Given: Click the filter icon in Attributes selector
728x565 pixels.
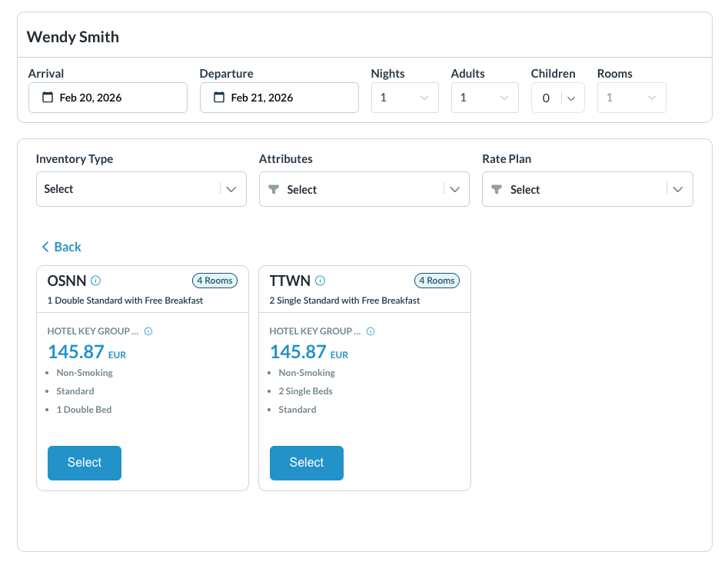Looking at the screenshot, I should pyautogui.click(x=274, y=189).
